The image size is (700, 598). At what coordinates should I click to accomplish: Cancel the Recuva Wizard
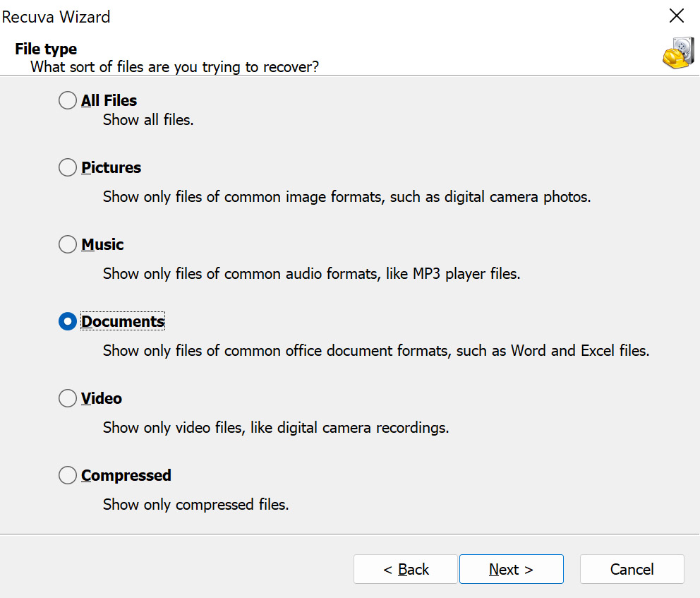click(x=632, y=569)
